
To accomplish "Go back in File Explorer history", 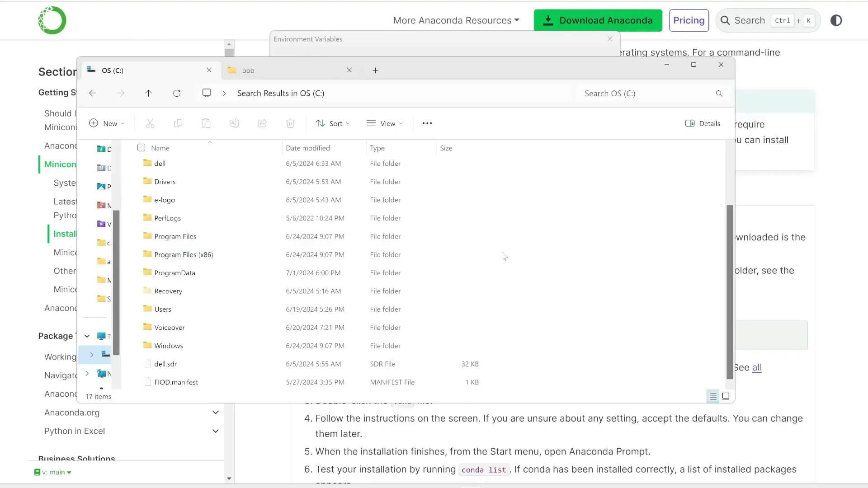I will pos(93,93).
